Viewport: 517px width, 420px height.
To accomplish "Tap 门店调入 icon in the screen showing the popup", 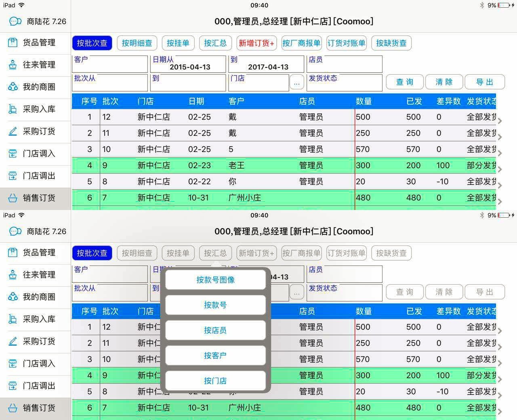I will 13,363.
